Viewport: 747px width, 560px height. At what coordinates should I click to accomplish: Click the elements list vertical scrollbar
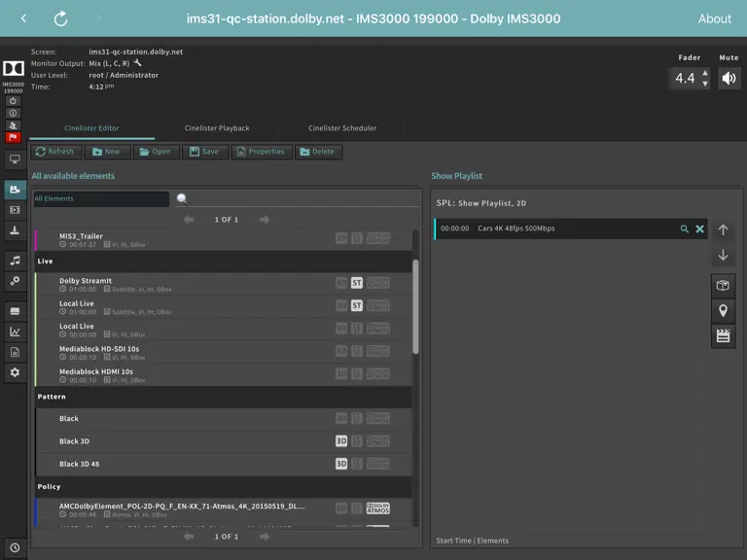pos(415,306)
